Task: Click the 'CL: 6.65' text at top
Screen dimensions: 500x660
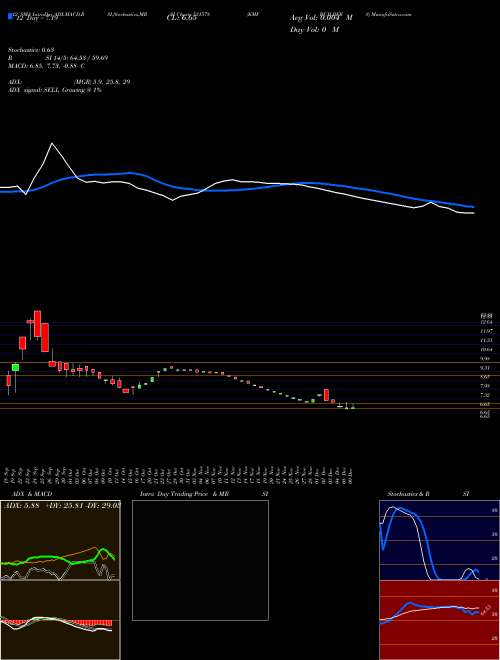Action: 182,18
